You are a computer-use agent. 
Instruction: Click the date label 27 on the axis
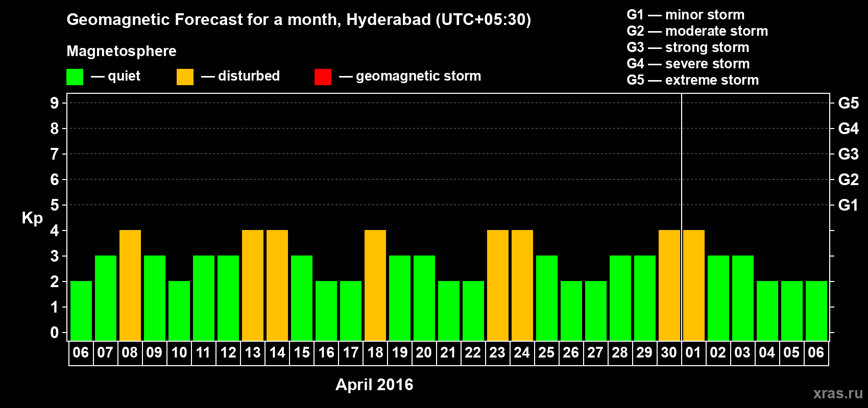[595, 352]
